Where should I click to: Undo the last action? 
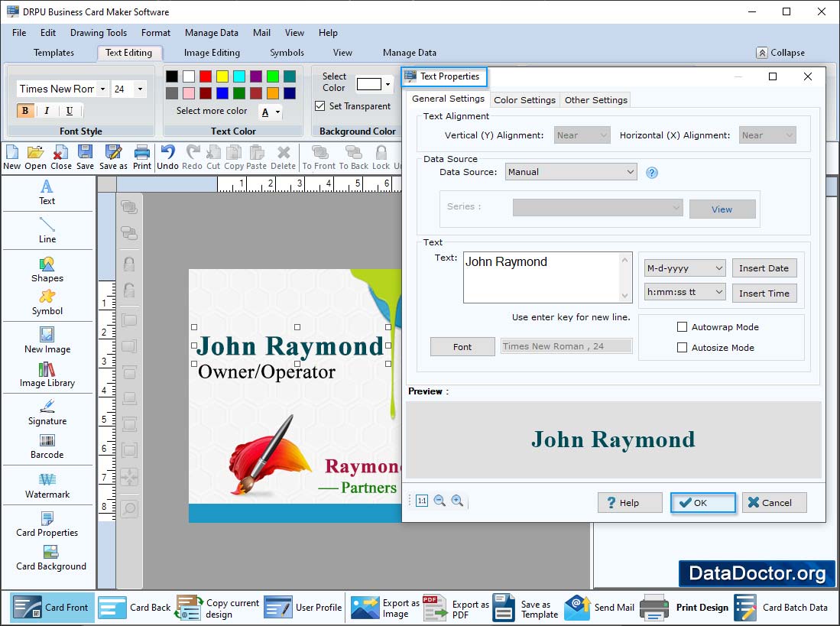167,157
